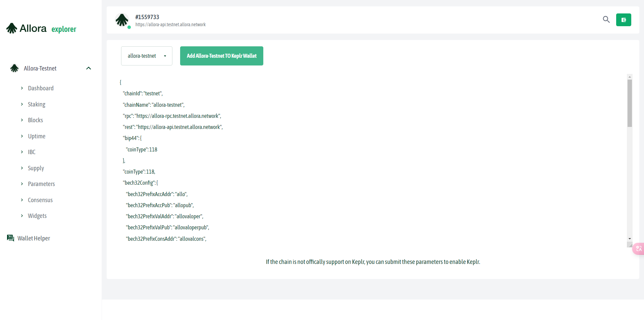Open the search magnifier icon

click(x=606, y=19)
